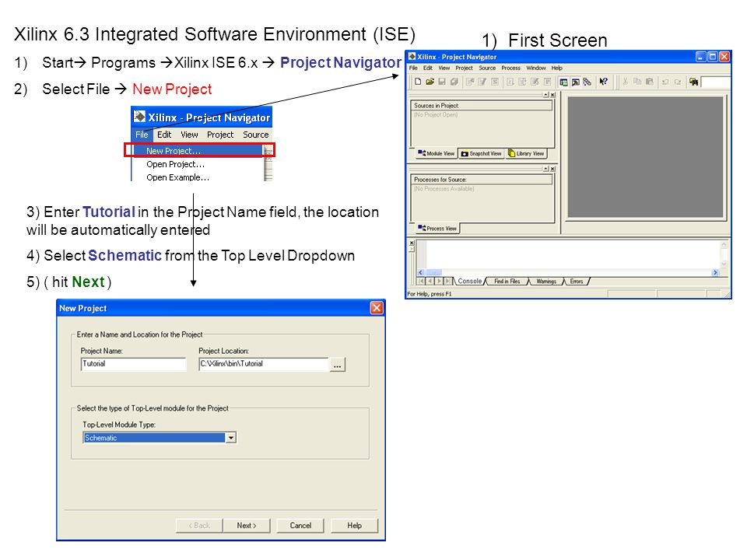Click the Sources in Project header

(482, 106)
